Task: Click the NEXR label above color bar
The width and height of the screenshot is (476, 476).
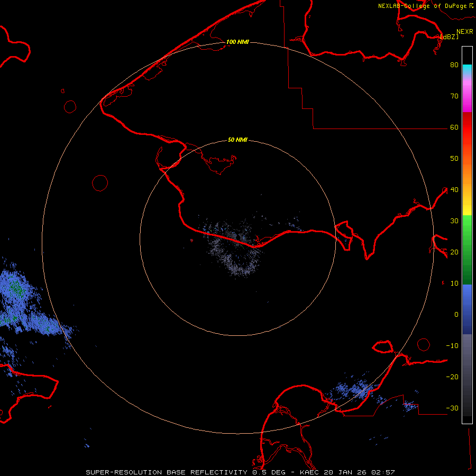Action: (x=464, y=32)
